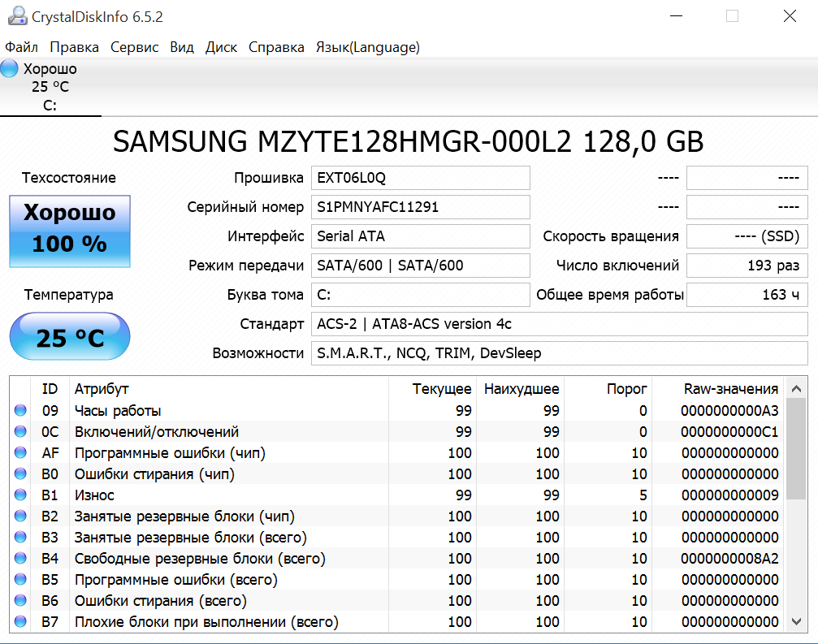Click the Возможности field S.M.A.R.T., NCQ
The height and width of the screenshot is (644, 818).
point(559,353)
